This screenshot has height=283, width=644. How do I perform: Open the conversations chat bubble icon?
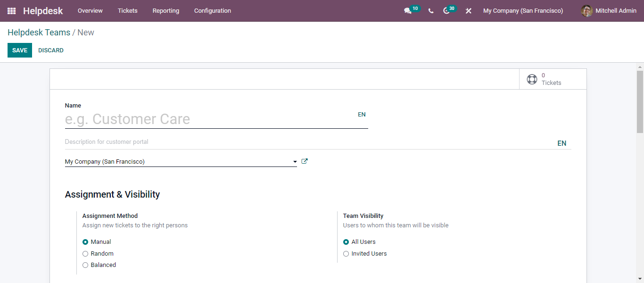[408, 11]
